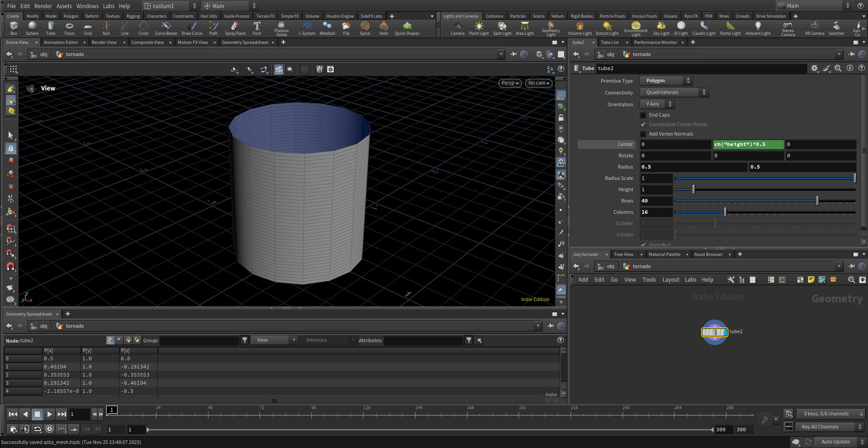
Task: Click the Height input field
Action: coord(656,190)
